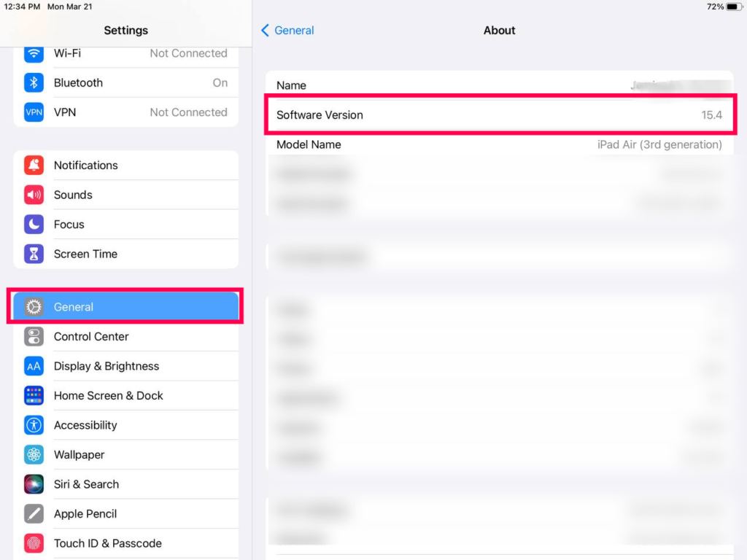Tap the Wallpaper flower icon
The image size is (747, 560).
[34, 455]
